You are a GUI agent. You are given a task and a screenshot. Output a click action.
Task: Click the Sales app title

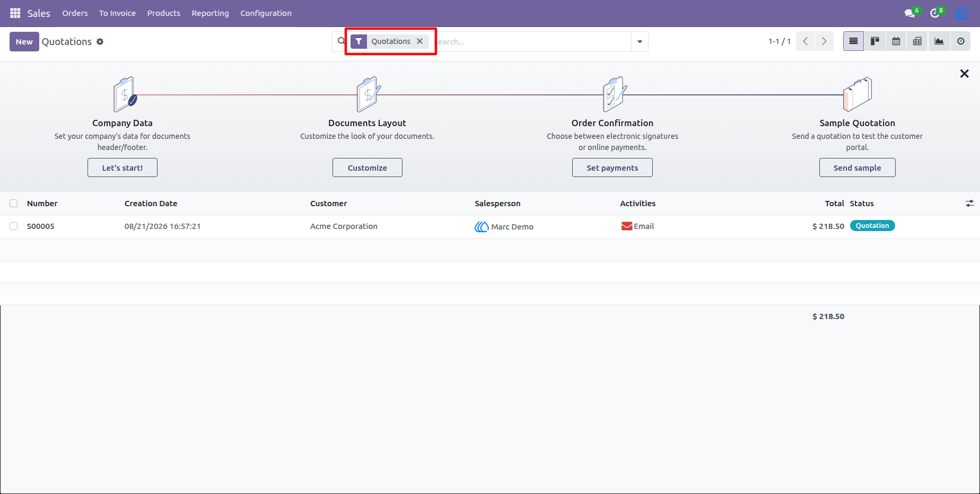point(39,13)
